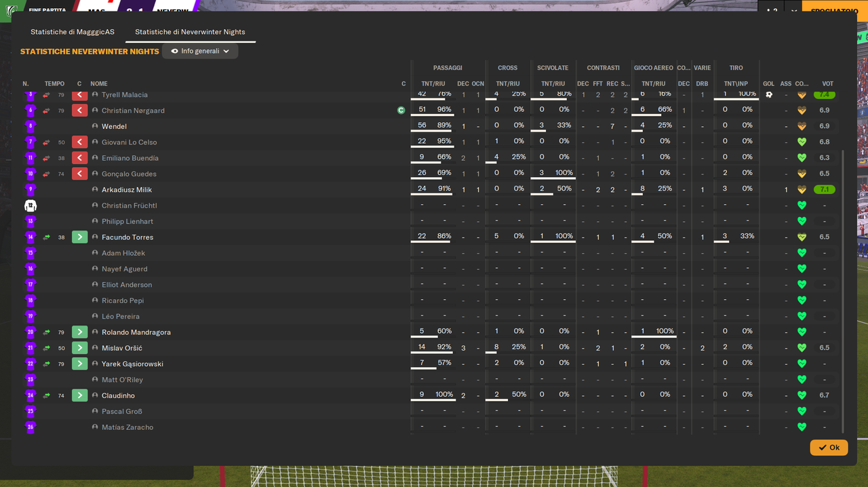Click player name Ricardo Pepi

[x=123, y=300]
